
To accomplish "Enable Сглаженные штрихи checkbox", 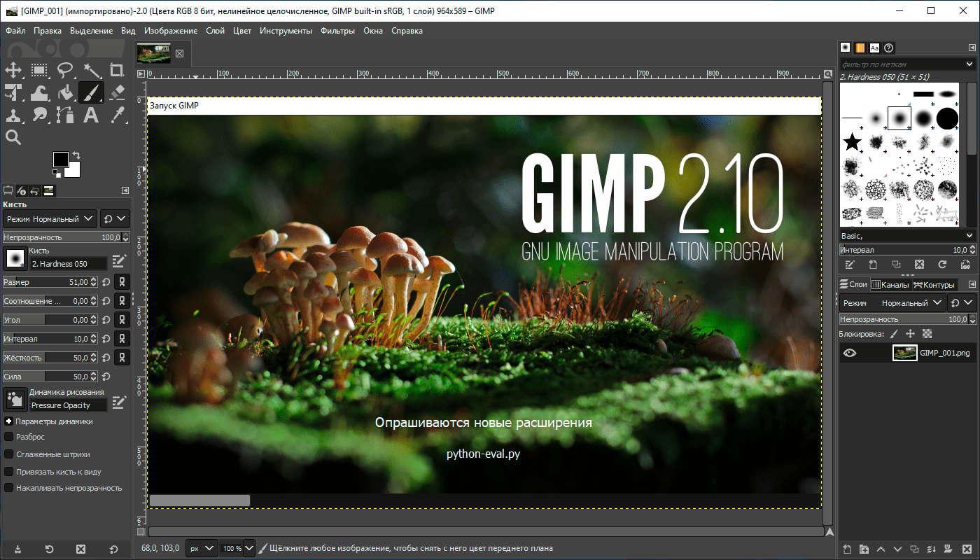I will pyautogui.click(x=9, y=454).
